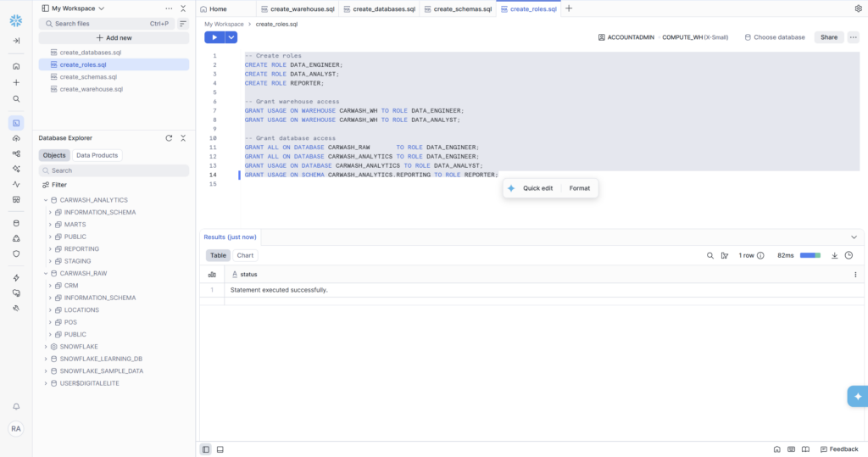
Task: Download the query results
Action: tap(834, 255)
